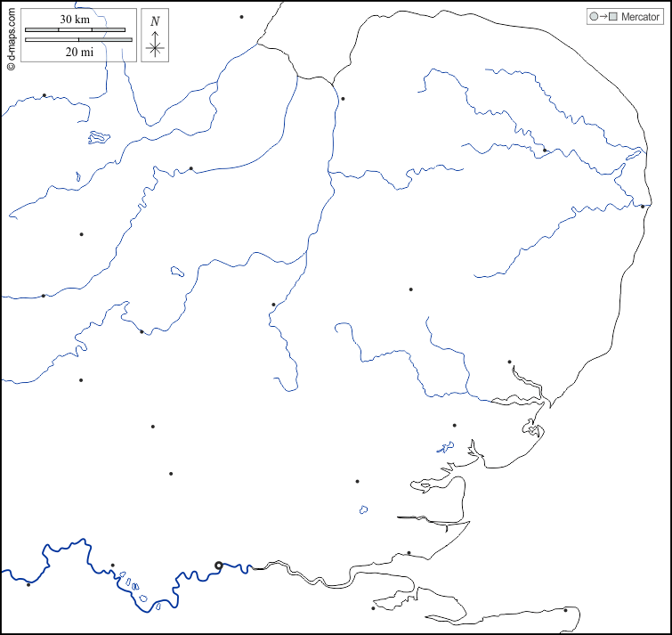Click the circle icon in the Mercator legend

pyautogui.click(x=594, y=17)
